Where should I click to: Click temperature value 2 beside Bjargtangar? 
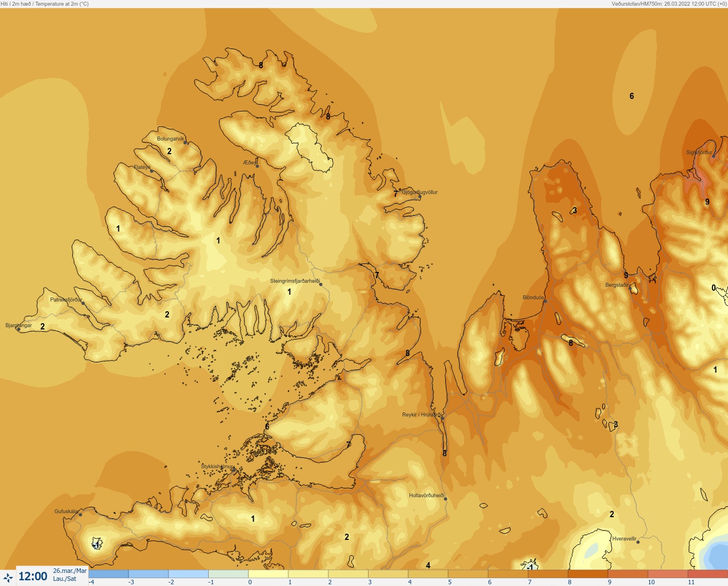(x=43, y=327)
